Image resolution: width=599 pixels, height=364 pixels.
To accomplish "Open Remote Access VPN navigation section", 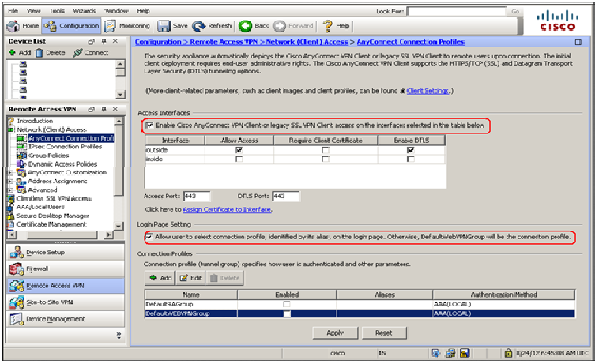I will [66, 285].
